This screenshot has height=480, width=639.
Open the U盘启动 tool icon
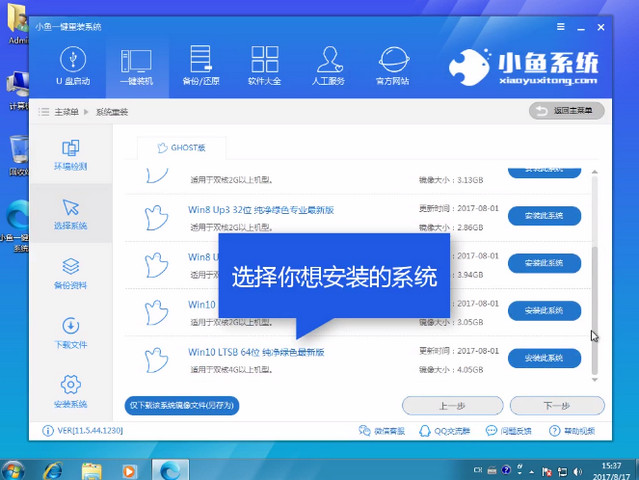[71, 64]
